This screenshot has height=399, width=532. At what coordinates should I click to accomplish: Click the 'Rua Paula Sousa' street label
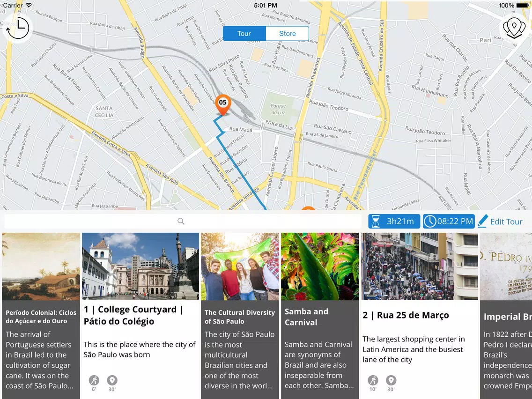click(x=322, y=166)
